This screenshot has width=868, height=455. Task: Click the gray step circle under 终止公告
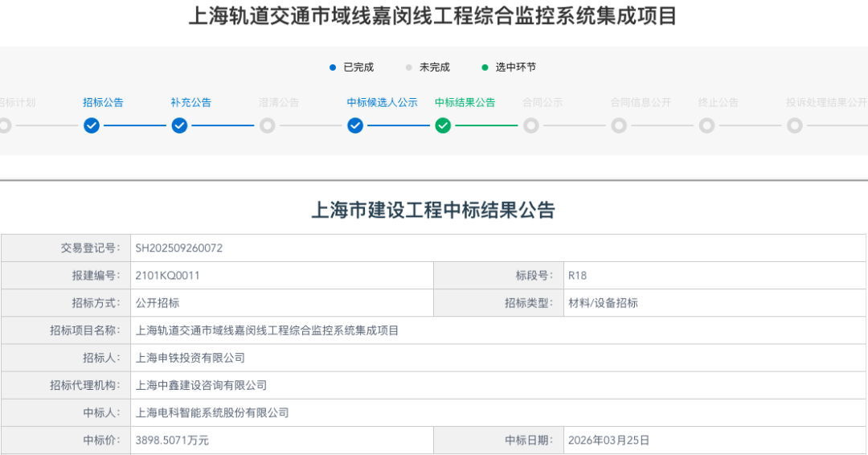706,125
